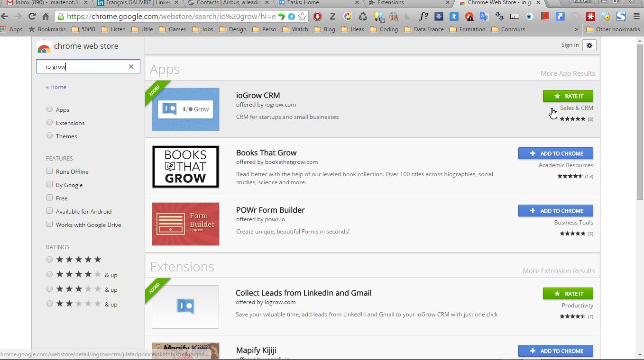Reload the current page
This screenshot has width=644, height=360.
tap(32, 17)
